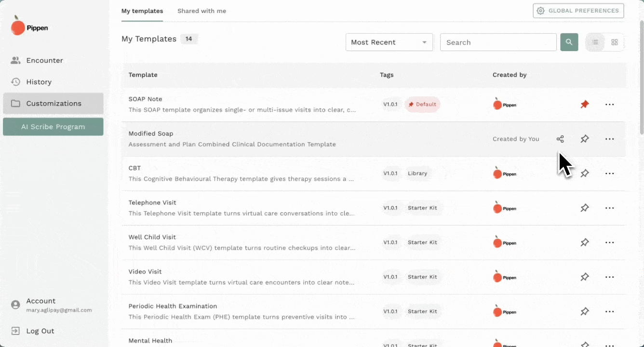Click into the Search templates field

498,42
